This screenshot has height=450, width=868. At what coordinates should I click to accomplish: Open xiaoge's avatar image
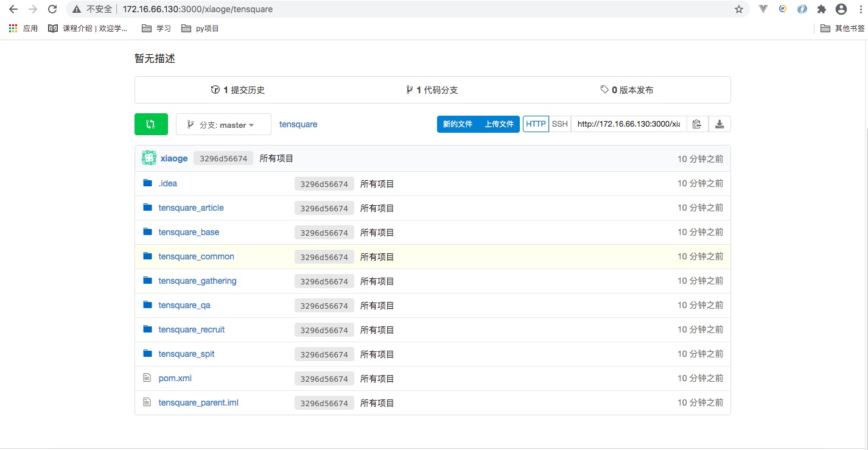point(149,157)
